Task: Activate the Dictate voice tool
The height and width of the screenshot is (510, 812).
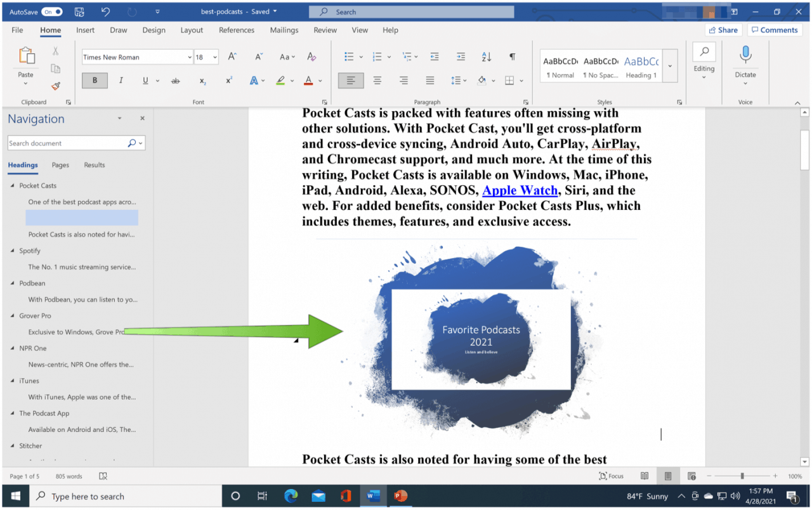Action: (745, 62)
